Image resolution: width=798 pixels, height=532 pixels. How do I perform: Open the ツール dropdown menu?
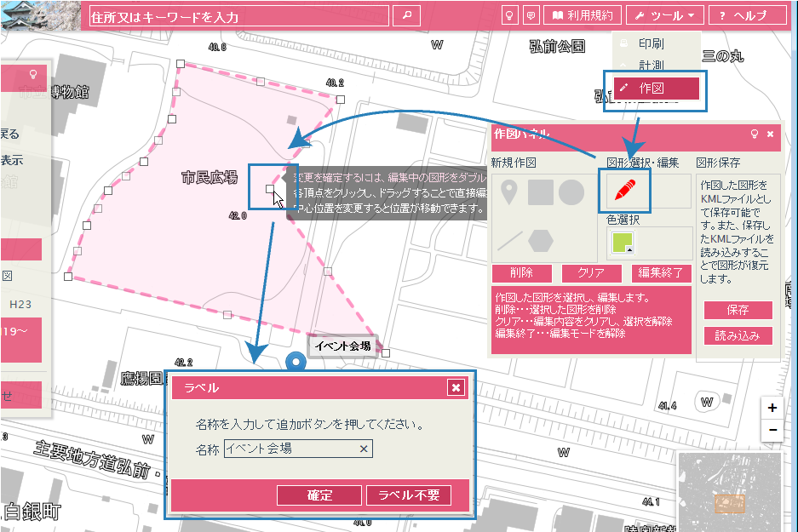point(665,15)
